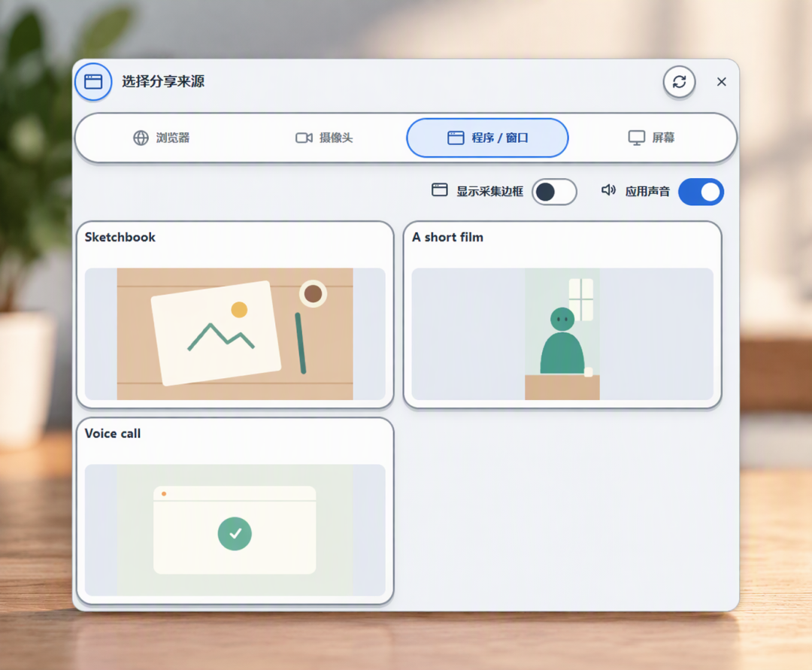Click the 选择分享来源 dialog title
Screen dimensions: 812x670
(163, 82)
